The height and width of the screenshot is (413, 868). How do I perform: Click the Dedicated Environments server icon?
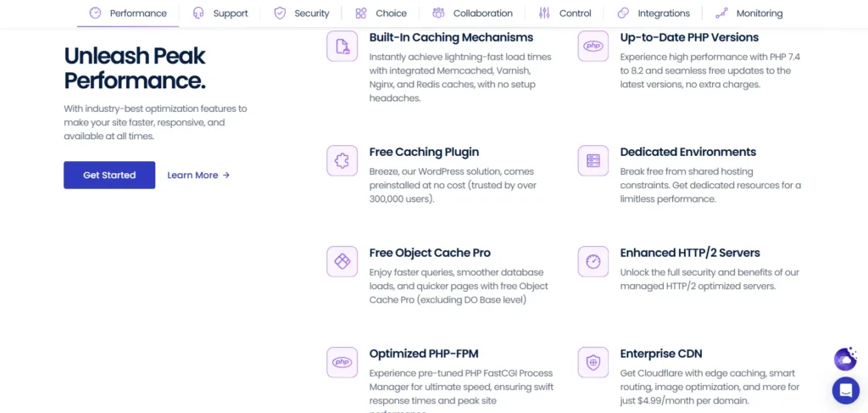point(593,160)
